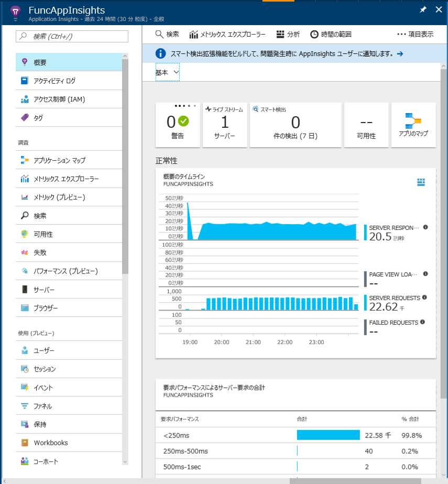Image resolution: width=448 pixels, height=484 pixels.
Task: Click the 失敗 failures icon
Action: pyautogui.click(x=25, y=252)
